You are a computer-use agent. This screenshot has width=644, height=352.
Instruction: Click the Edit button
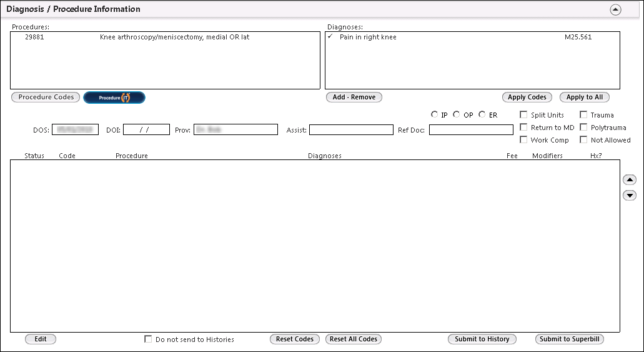pos(40,339)
